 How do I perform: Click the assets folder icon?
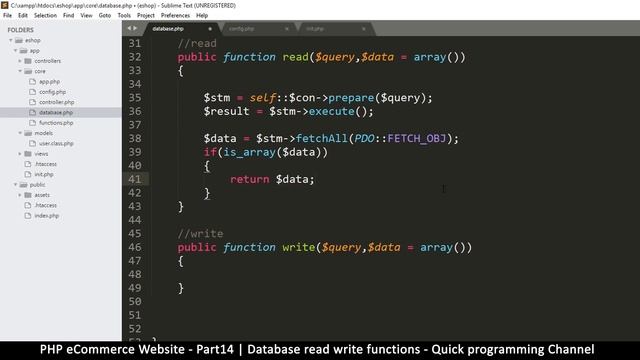(x=28, y=195)
